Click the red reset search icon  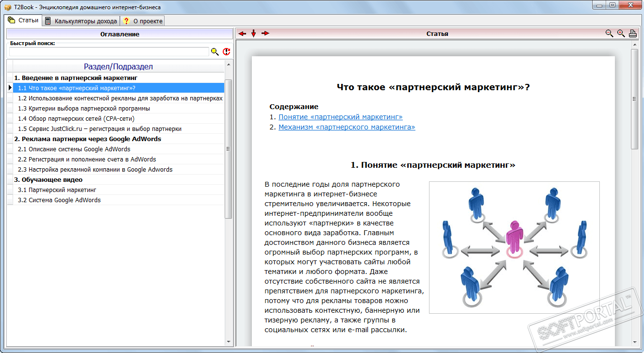pos(227,51)
